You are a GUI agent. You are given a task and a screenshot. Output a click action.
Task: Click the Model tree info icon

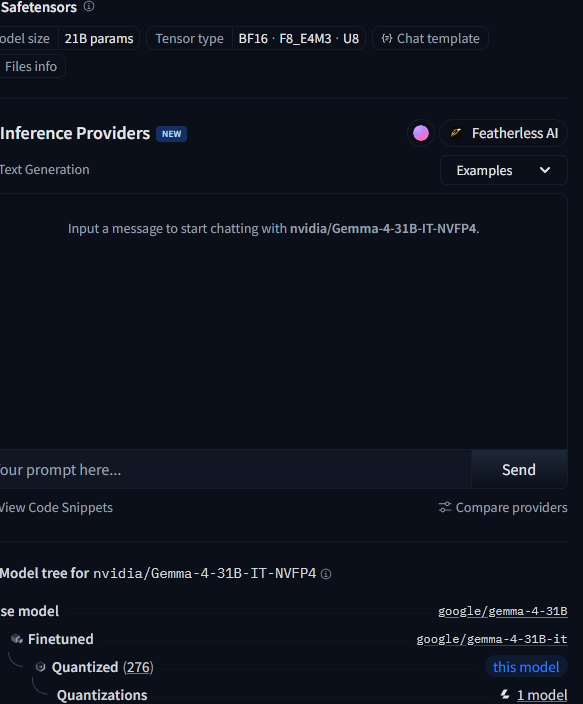click(x=326, y=574)
